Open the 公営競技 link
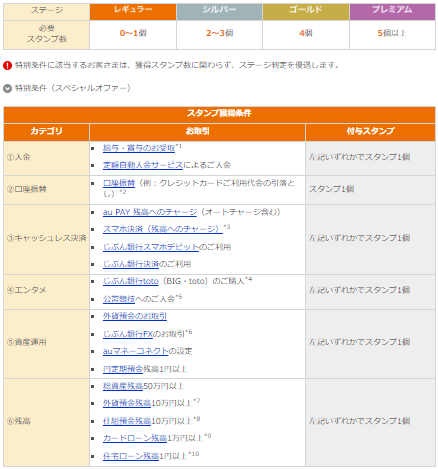The width and height of the screenshot is (438, 469). point(119,299)
